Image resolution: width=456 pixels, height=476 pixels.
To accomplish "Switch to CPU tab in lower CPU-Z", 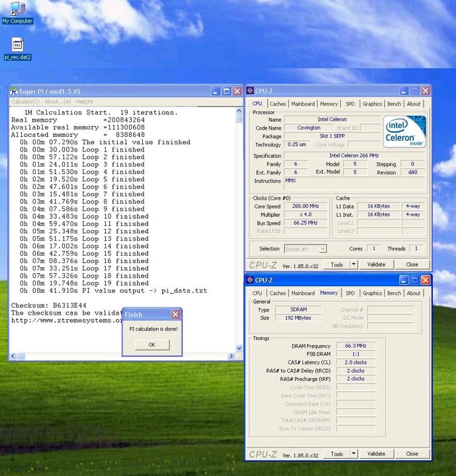I will [257, 294].
